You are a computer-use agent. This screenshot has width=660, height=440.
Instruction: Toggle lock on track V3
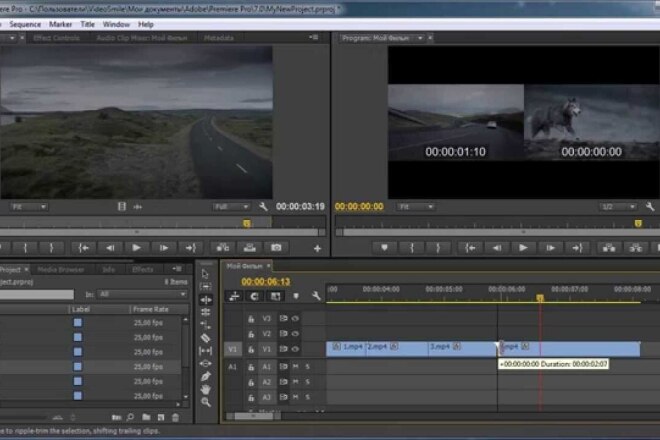click(251, 319)
